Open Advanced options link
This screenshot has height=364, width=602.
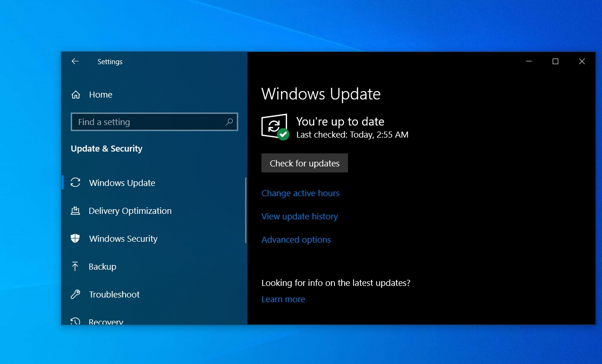(296, 239)
